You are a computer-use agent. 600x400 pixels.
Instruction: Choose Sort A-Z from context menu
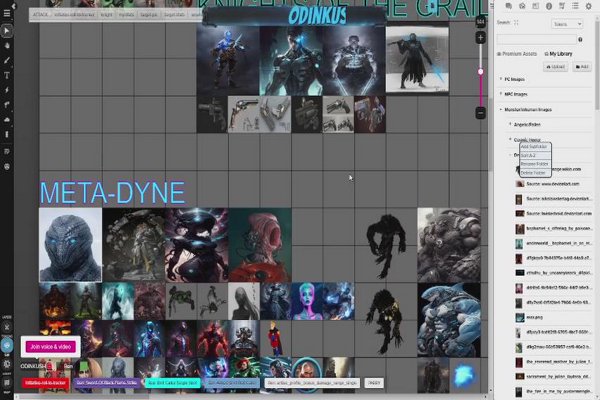click(534, 155)
